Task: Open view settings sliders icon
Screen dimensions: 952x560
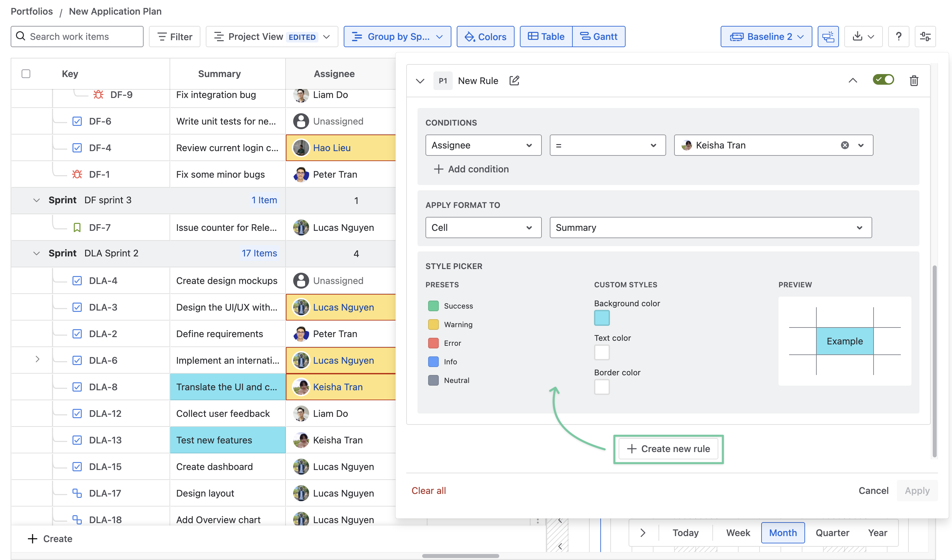Action: 925,37
